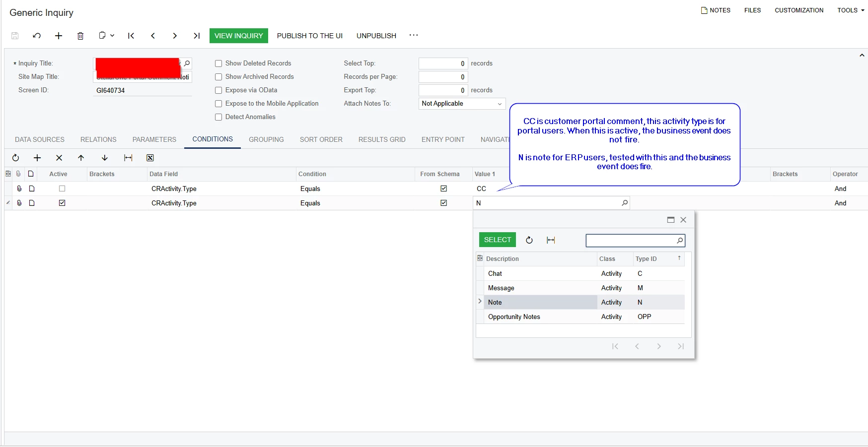Move the condition row down

click(x=105, y=158)
